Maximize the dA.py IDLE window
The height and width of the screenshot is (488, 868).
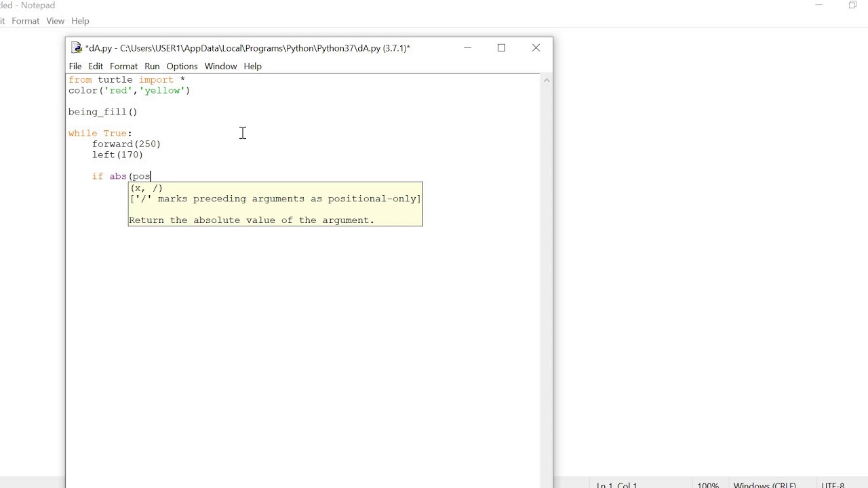(x=501, y=48)
